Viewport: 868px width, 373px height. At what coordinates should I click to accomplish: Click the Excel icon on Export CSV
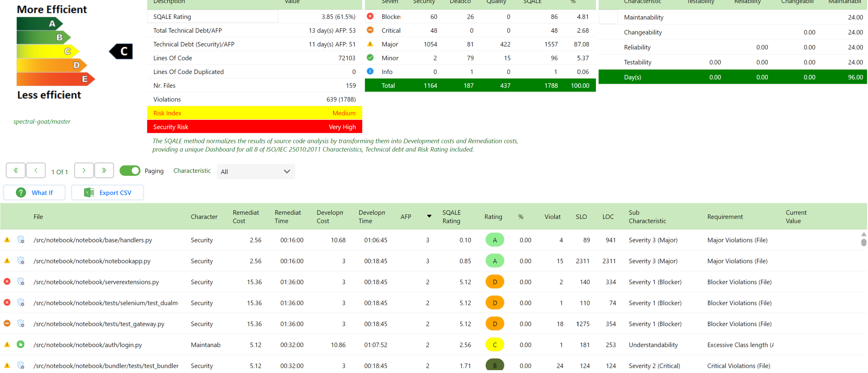click(x=89, y=193)
